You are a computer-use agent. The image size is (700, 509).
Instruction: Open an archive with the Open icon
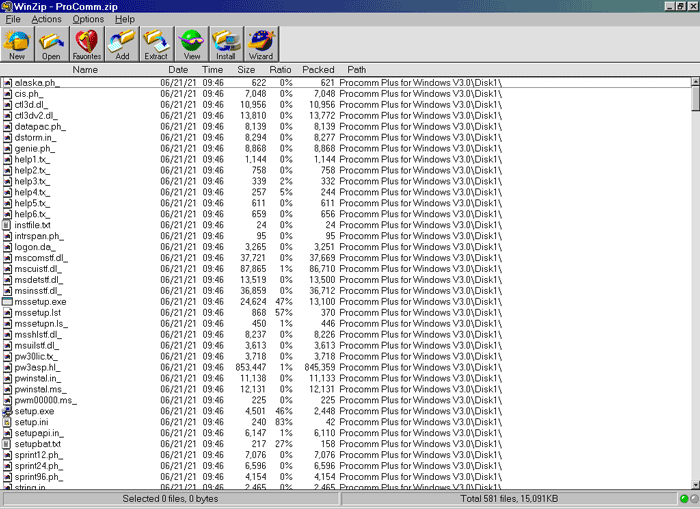point(52,44)
